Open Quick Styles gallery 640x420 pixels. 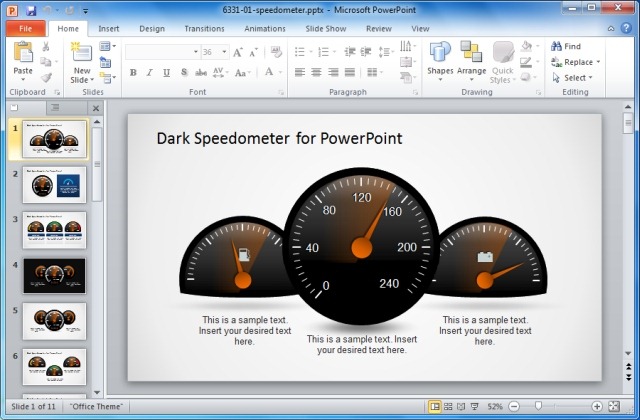[x=502, y=62]
